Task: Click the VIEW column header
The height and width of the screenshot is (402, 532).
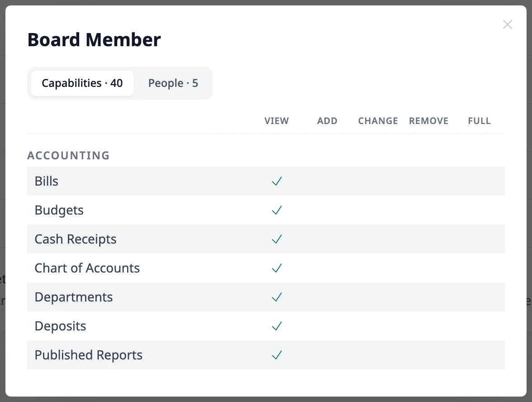Action: [276, 121]
